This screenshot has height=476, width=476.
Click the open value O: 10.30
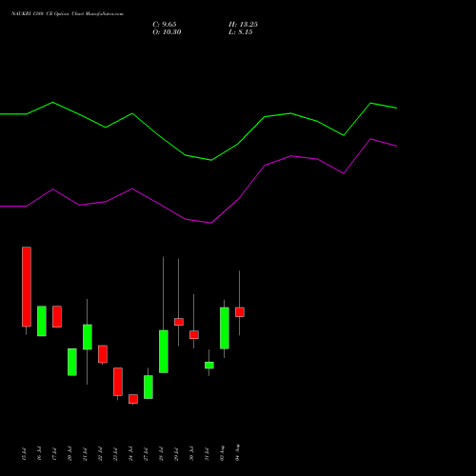click(167, 32)
